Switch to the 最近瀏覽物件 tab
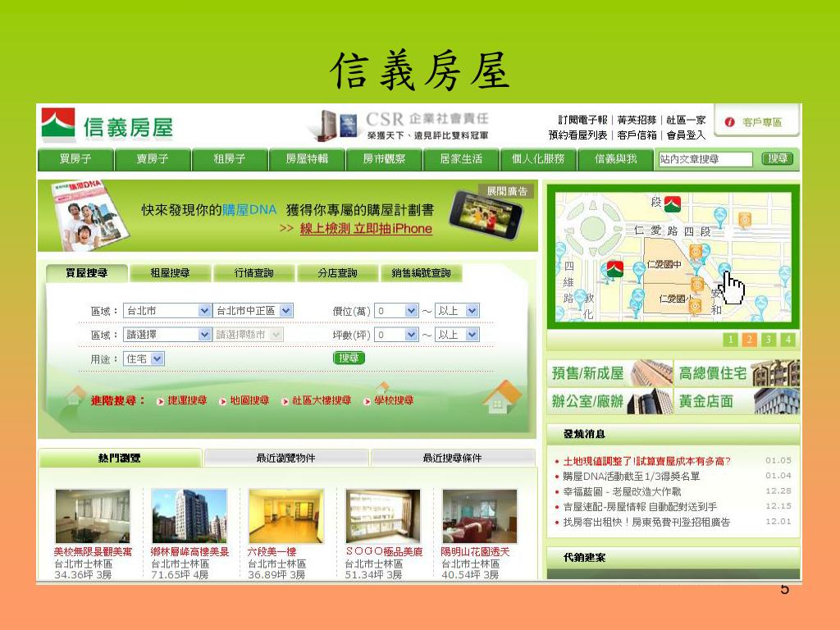This screenshot has height=630, width=840. 286,458
